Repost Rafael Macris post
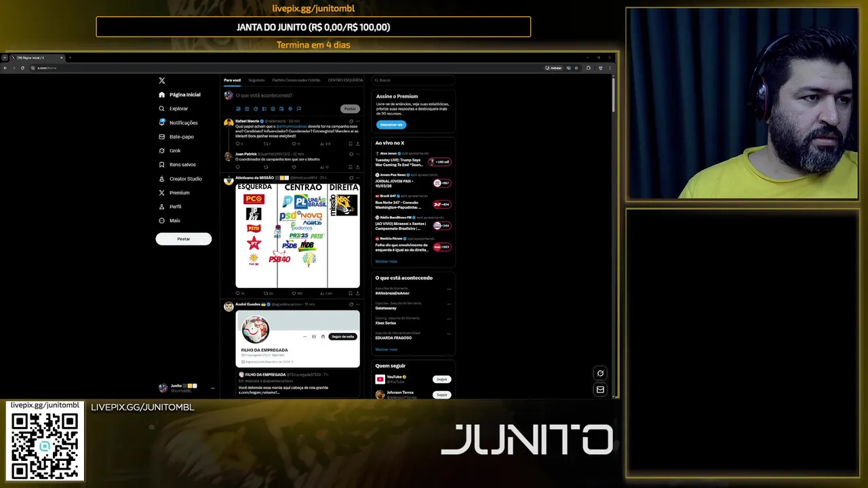The width and height of the screenshot is (868, 488). click(267, 144)
